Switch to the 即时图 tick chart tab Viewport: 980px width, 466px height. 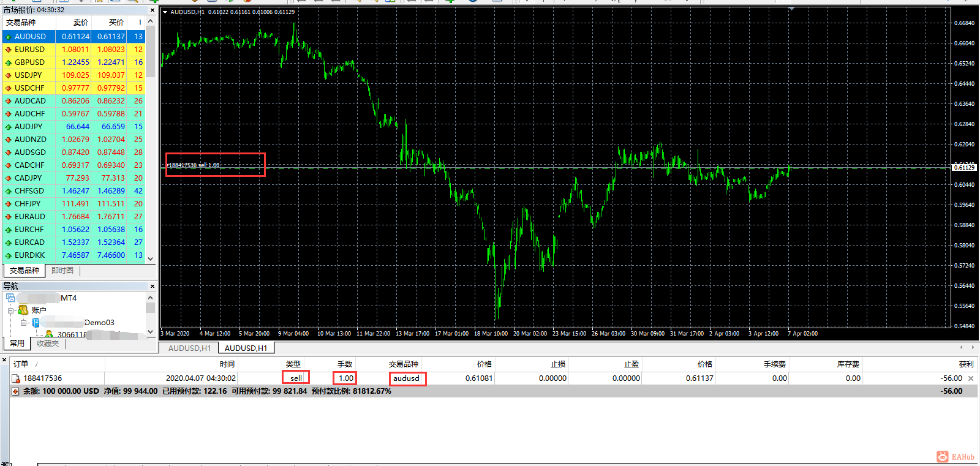62,271
